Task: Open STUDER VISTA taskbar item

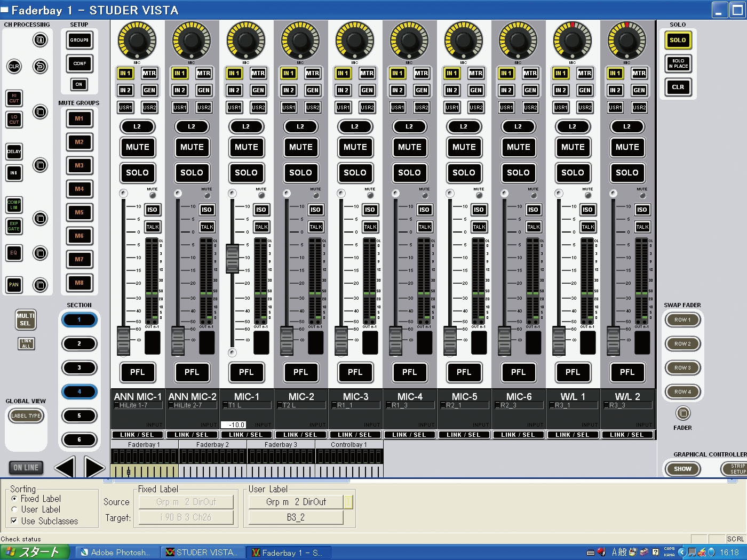Action: 202,553
